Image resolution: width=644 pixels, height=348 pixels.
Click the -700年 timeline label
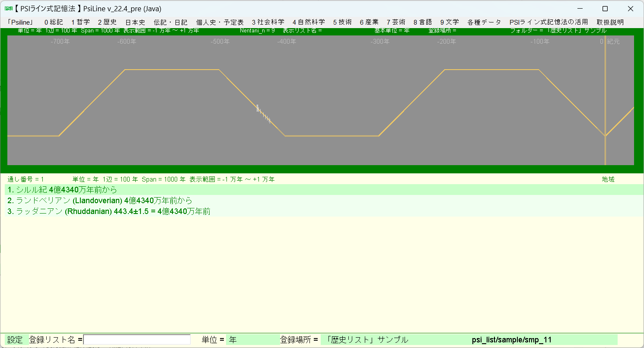pyautogui.click(x=60, y=42)
